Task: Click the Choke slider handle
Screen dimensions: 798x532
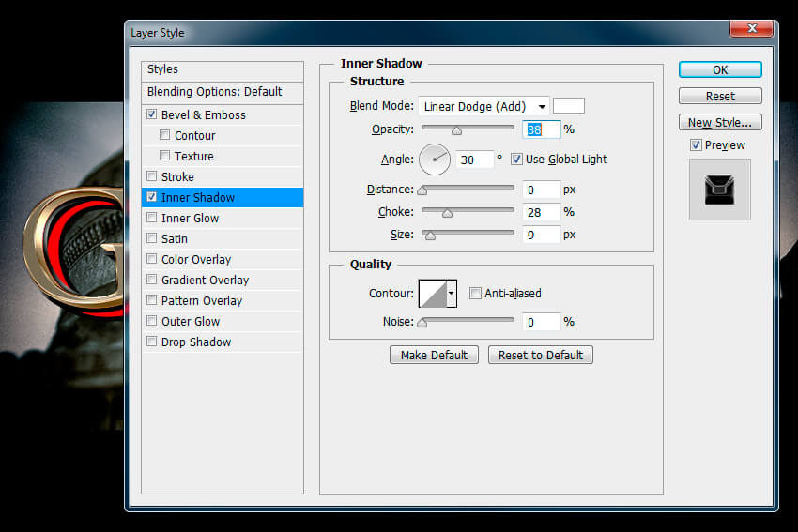Action: click(x=447, y=214)
